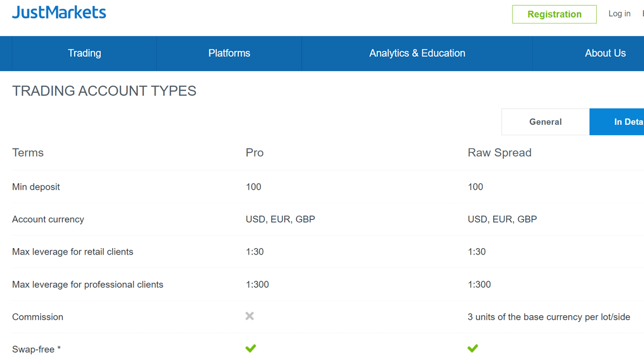
Task: Open the Trading menu
Action: [84, 53]
